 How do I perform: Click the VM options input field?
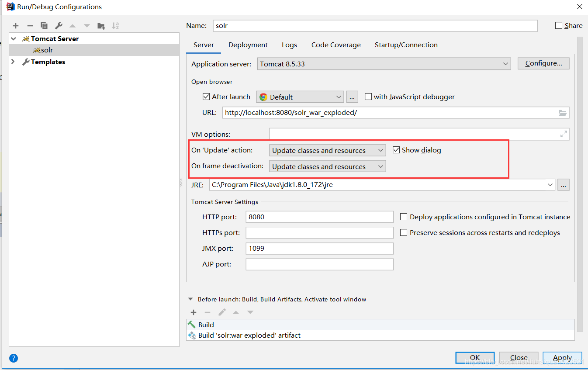tap(419, 134)
